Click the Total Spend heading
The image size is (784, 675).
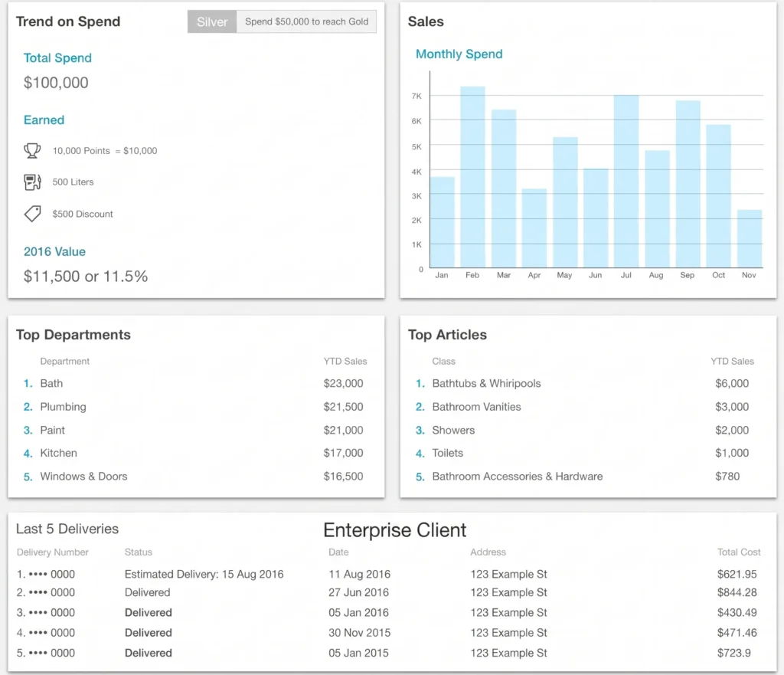coord(57,58)
